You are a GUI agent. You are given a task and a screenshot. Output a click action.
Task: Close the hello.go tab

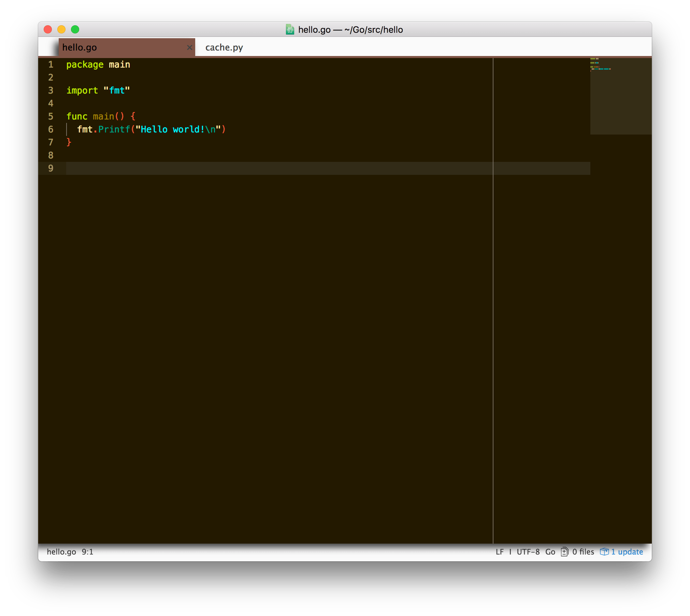tap(189, 47)
